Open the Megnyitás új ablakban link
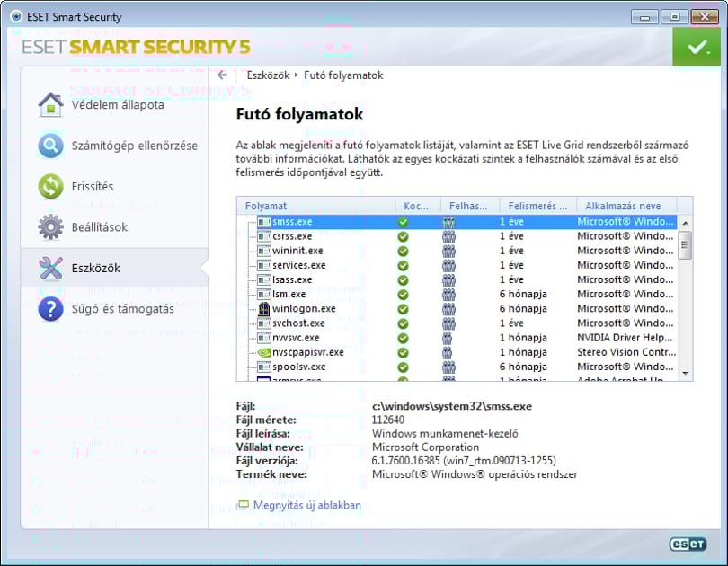The image size is (728, 566). [x=306, y=505]
